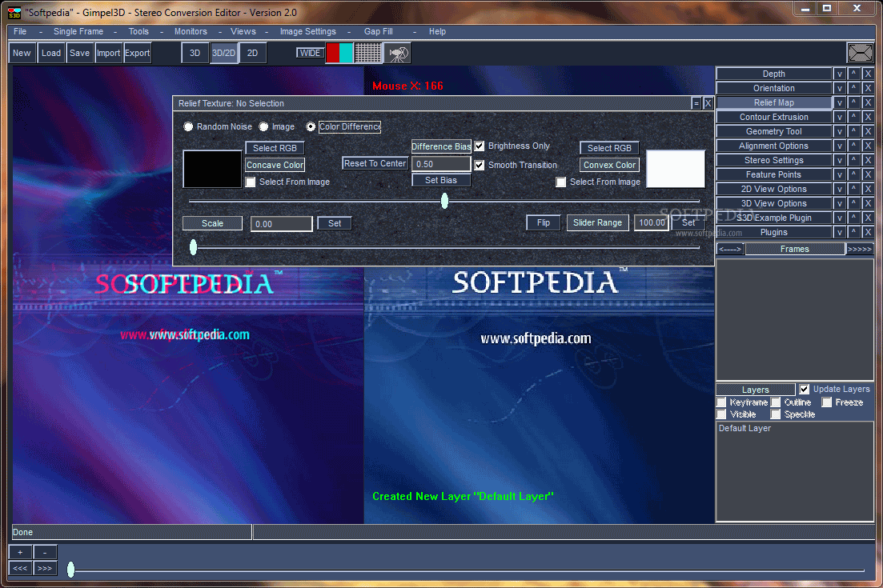The image size is (883, 588).
Task: Click the red/cyan anaglyph mode icon
Action: tap(339, 53)
